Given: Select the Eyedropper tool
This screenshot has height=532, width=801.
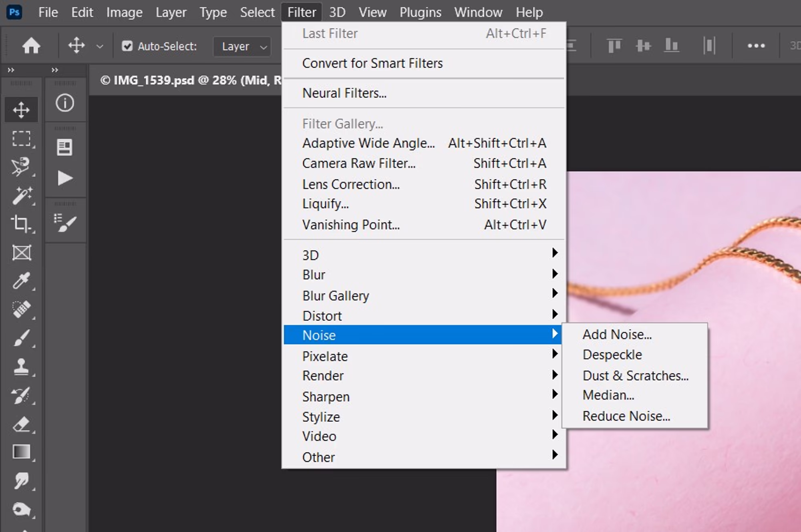Looking at the screenshot, I should (x=21, y=280).
